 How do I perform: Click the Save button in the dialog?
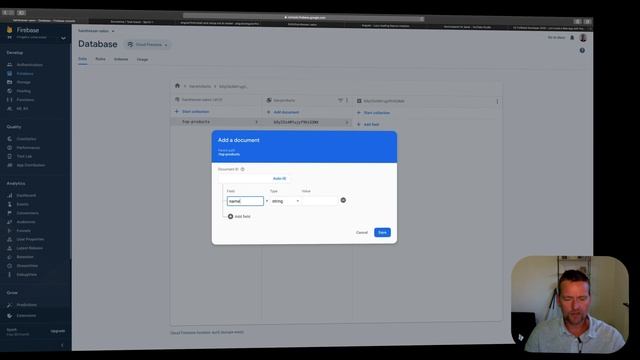pyautogui.click(x=382, y=232)
